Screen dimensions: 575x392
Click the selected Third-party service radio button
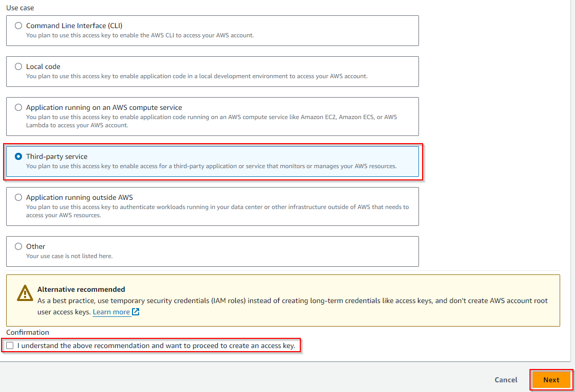19,156
